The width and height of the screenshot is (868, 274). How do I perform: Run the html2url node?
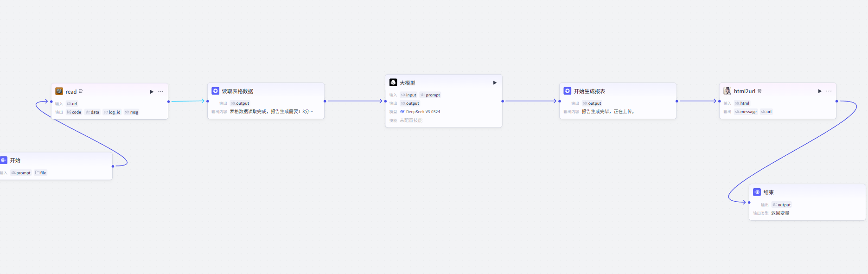pos(820,91)
